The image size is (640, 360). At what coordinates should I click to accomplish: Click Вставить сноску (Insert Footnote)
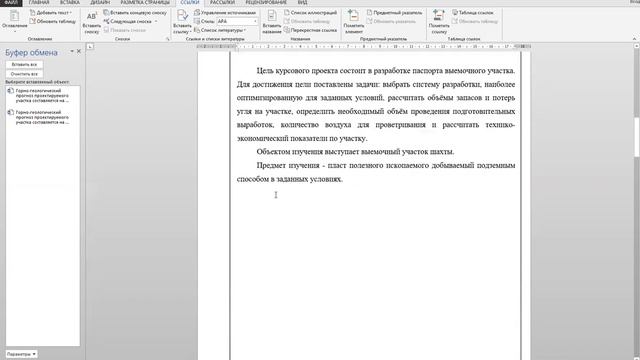(x=91, y=22)
